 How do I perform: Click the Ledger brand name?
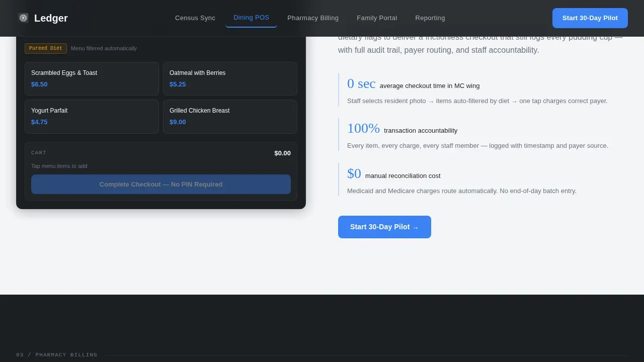(x=51, y=18)
